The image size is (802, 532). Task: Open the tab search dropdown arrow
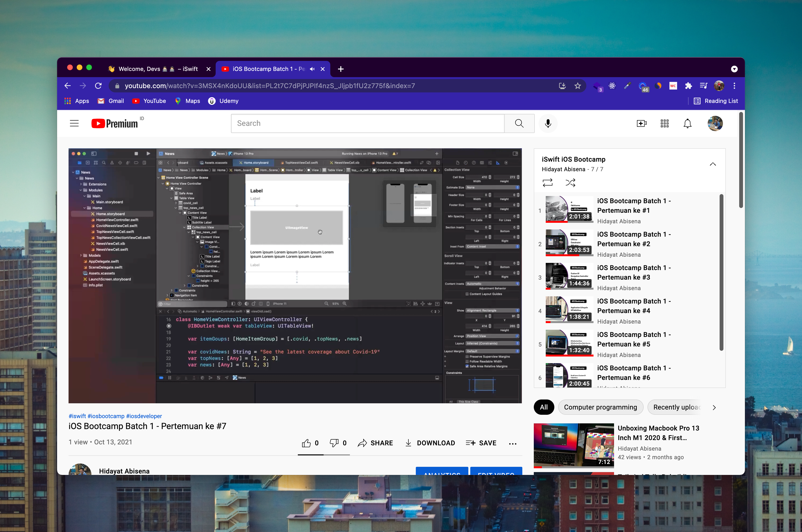coord(734,69)
